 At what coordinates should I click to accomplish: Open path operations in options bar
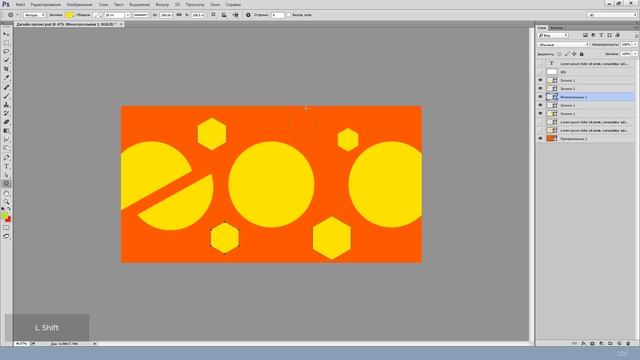213,15
